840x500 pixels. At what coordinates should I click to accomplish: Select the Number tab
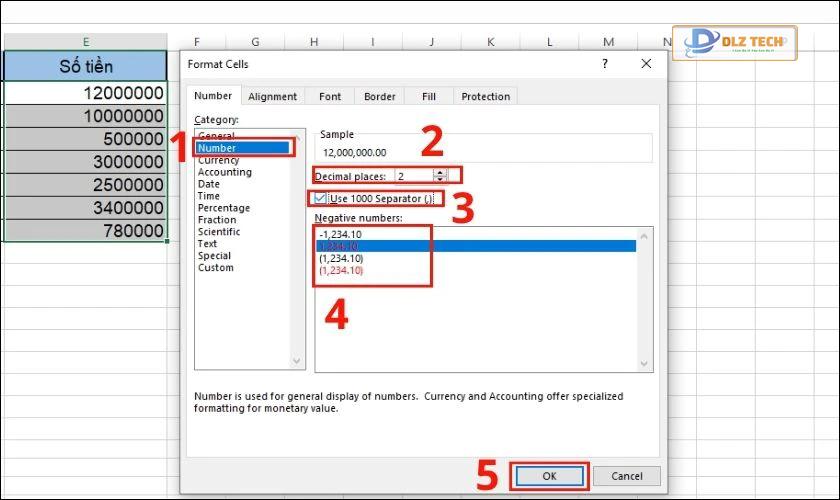[x=213, y=95]
